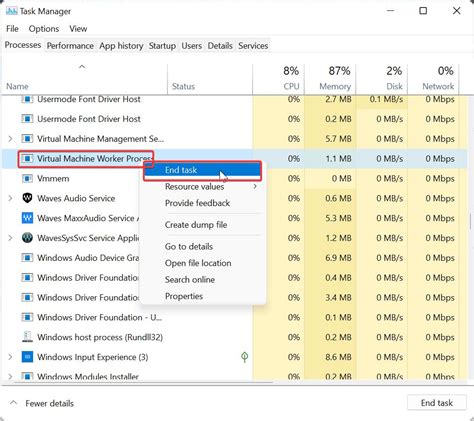
Task: Open the File menu
Action: [x=12, y=29]
